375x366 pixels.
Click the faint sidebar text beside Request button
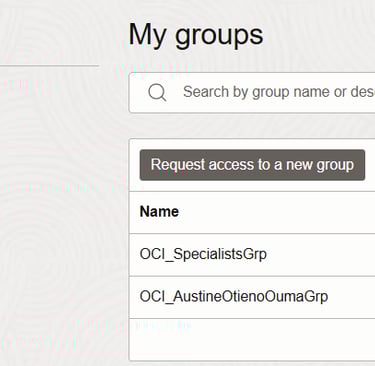(72, 187)
